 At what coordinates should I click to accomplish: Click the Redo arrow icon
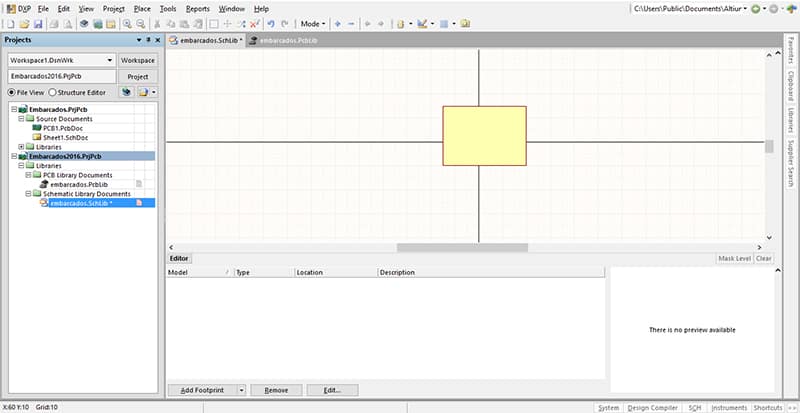(284, 23)
